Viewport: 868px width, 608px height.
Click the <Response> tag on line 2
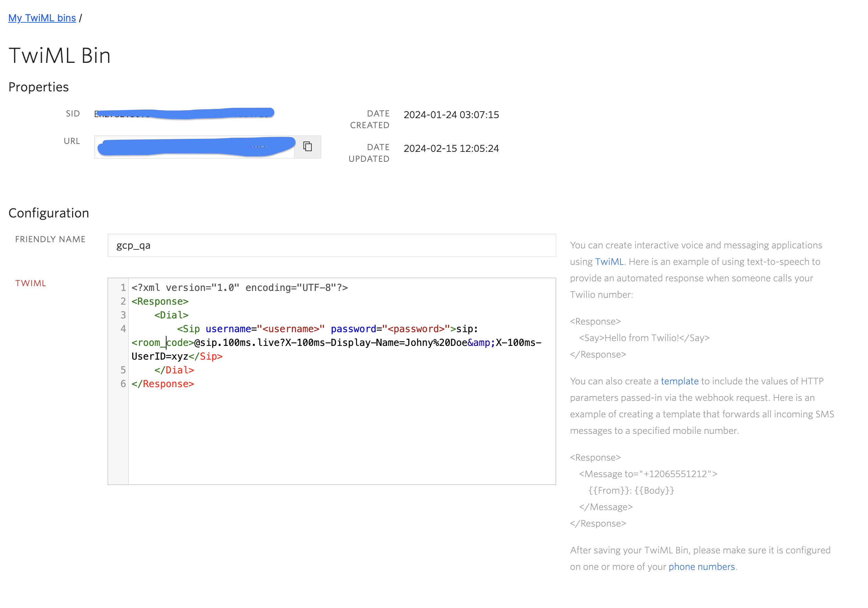160,301
